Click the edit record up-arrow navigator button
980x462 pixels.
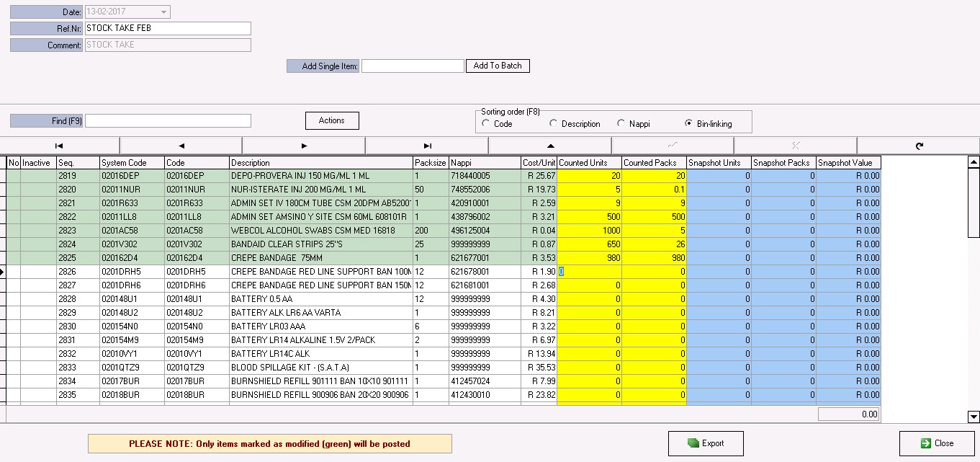(x=550, y=146)
